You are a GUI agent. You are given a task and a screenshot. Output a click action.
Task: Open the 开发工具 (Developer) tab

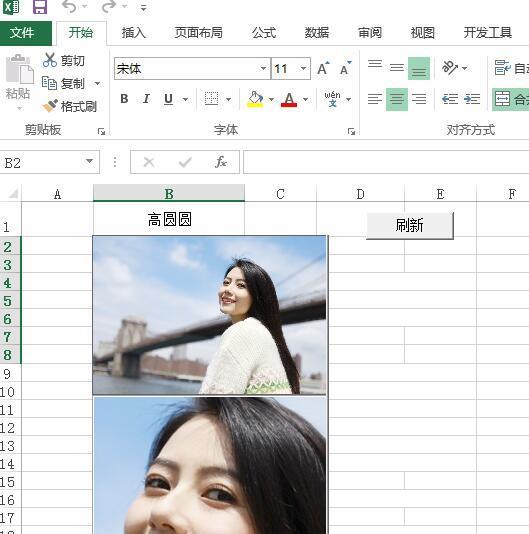click(487, 33)
